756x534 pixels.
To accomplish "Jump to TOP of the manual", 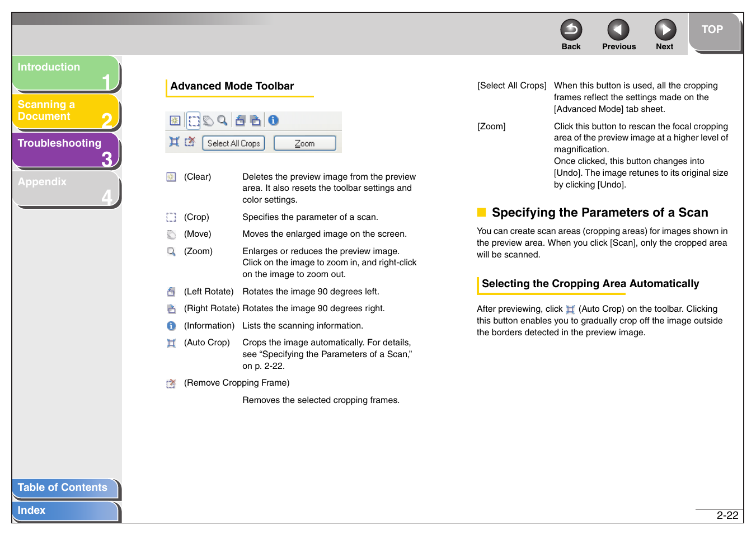I will tap(714, 31).
